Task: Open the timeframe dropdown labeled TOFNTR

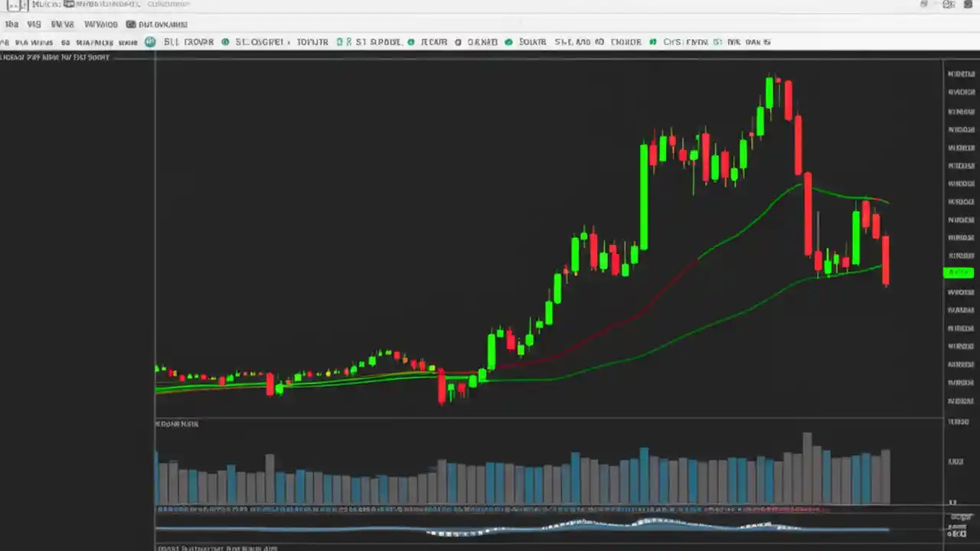Action: (312, 42)
